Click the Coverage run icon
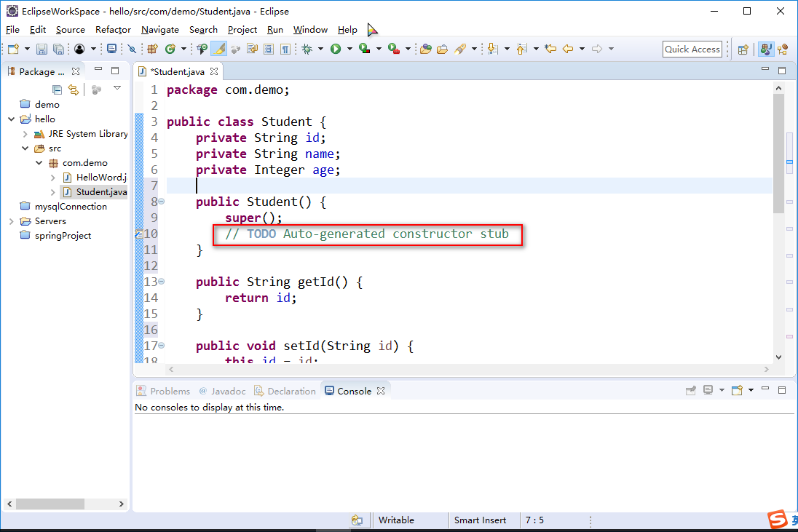This screenshot has height=532, width=798. (364, 49)
